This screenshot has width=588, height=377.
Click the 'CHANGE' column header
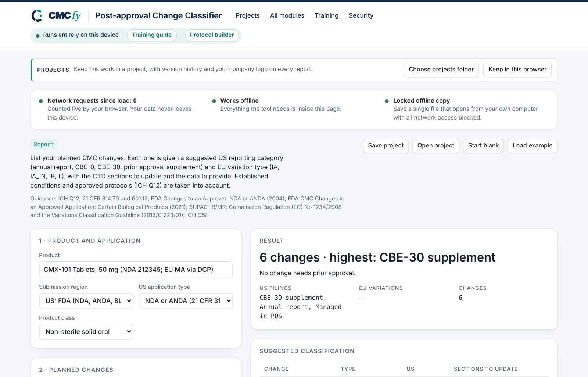276,369
